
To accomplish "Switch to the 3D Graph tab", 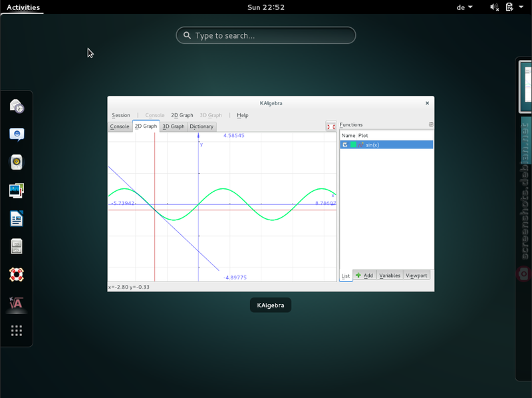I will coord(173,126).
